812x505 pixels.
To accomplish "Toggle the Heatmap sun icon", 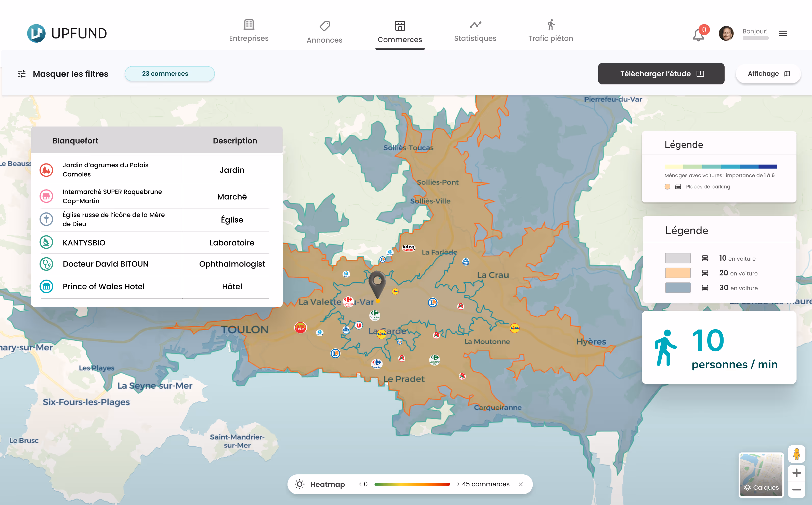I will coord(299,484).
